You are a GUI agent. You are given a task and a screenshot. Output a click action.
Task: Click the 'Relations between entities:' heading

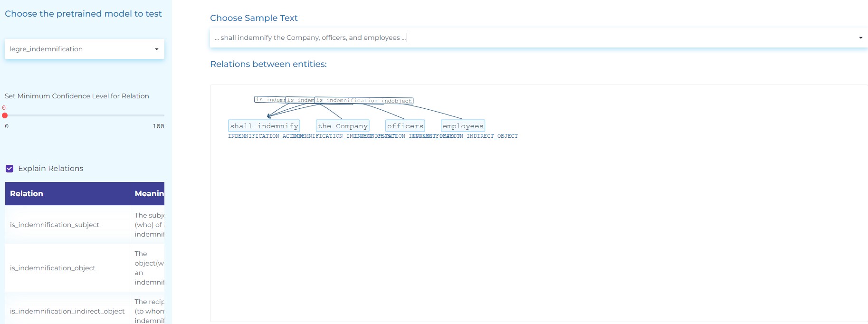tap(268, 64)
